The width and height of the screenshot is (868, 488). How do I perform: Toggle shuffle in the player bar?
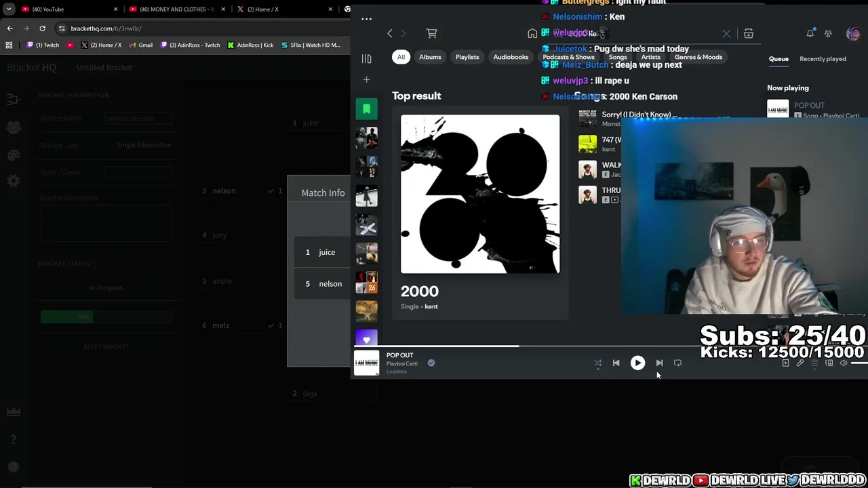597,363
